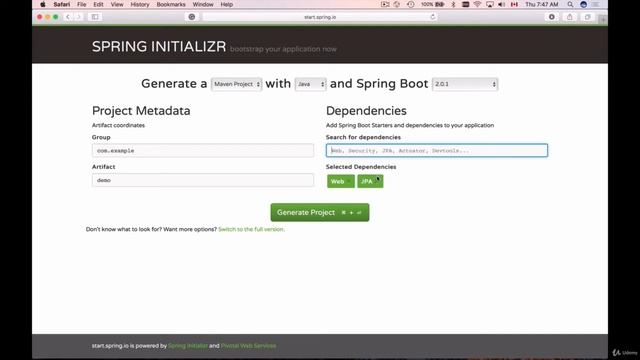Image resolution: width=640 pixels, height=360 pixels.
Task: Focus the Group input field
Action: click(203, 151)
